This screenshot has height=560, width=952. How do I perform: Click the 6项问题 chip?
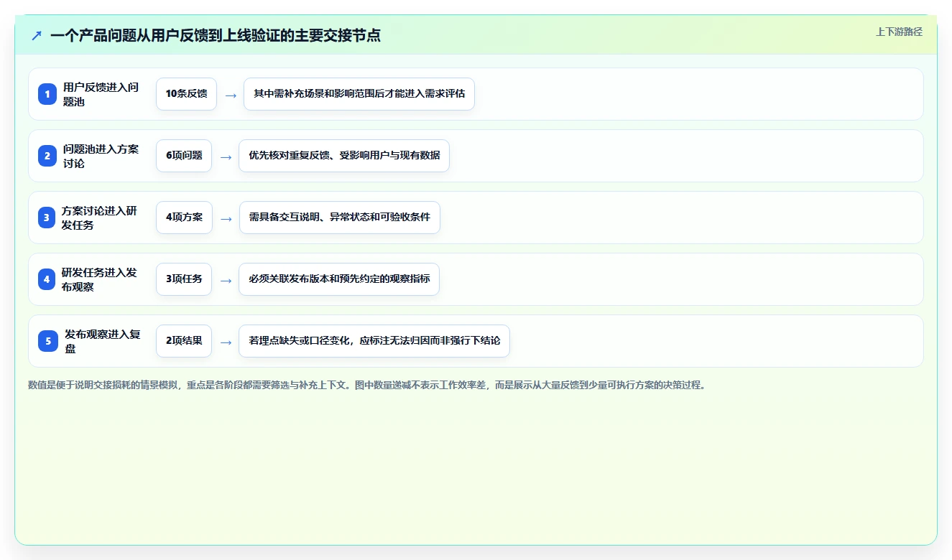point(184,156)
